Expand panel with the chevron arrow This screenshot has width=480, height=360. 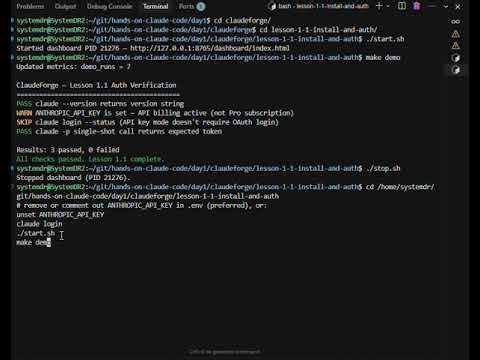[x=446, y=6]
